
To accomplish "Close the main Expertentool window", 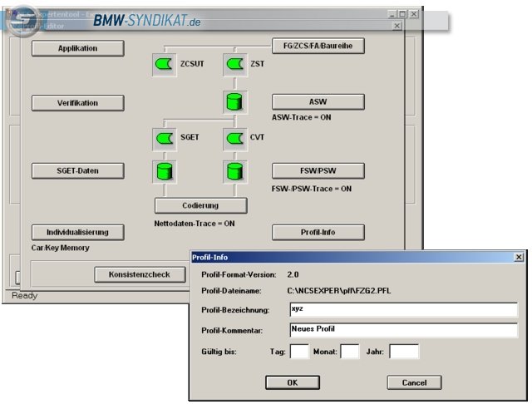I will point(414,14).
